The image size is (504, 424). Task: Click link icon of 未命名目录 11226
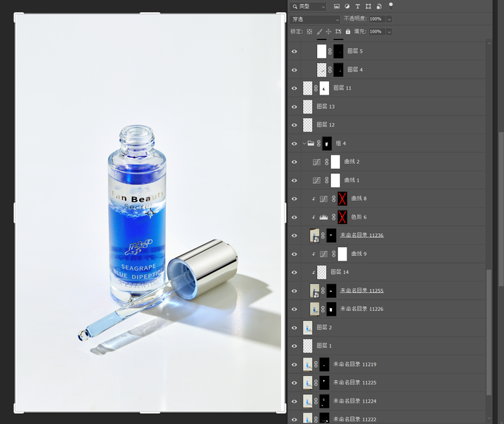pos(323,309)
